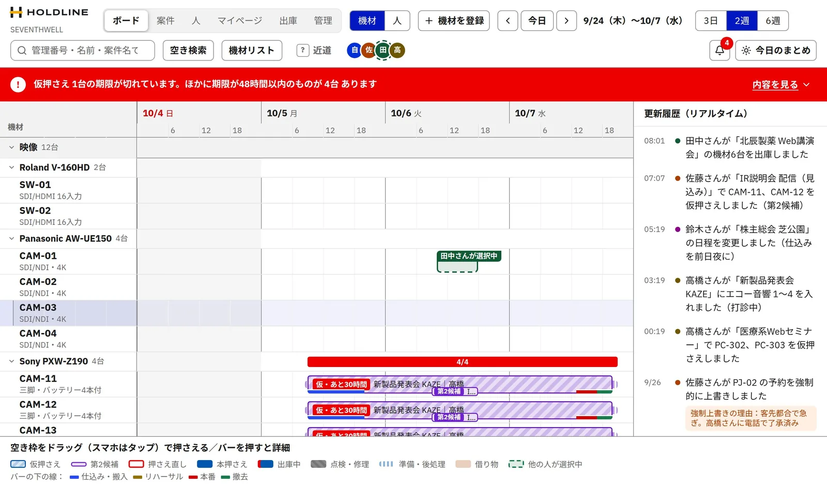Open マイページ tab
The height and width of the screenshot is (504, 827).
pos(240,21)
